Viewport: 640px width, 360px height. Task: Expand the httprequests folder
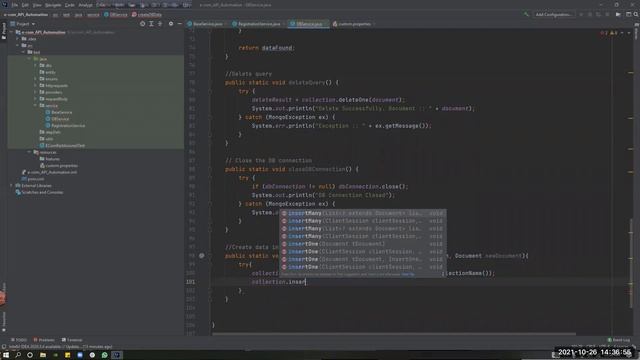[36, 85]
